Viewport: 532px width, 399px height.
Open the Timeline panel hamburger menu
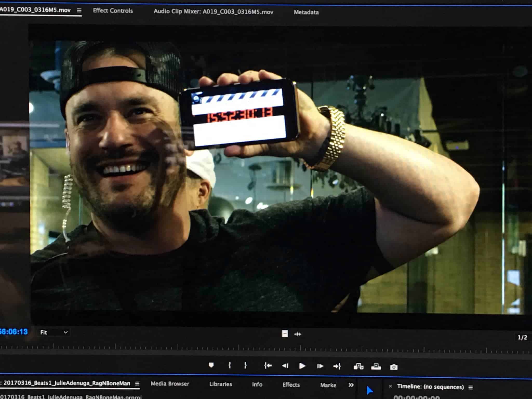point(470,387)
